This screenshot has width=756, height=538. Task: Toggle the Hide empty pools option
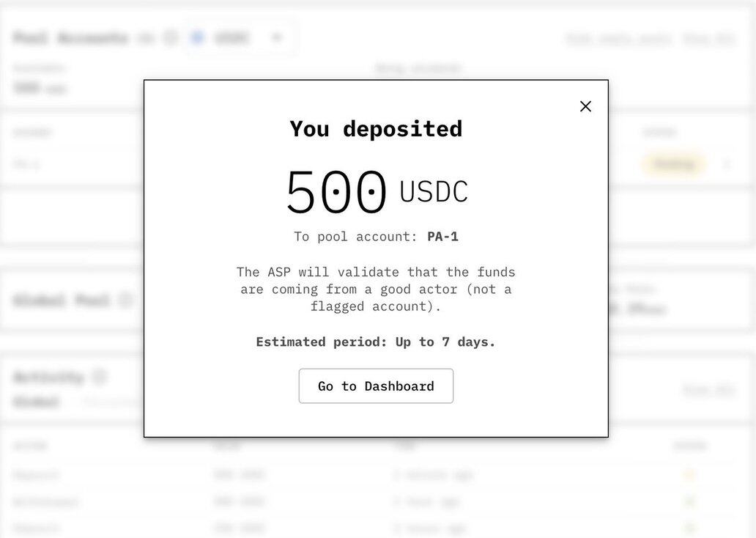618,39
